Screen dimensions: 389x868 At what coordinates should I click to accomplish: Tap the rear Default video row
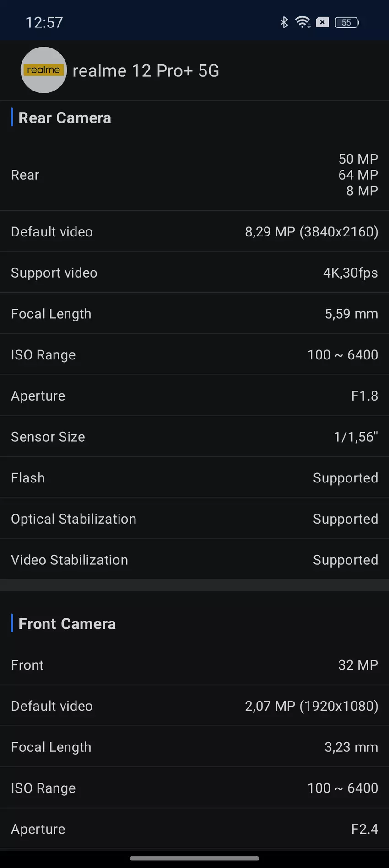point(194,231)
